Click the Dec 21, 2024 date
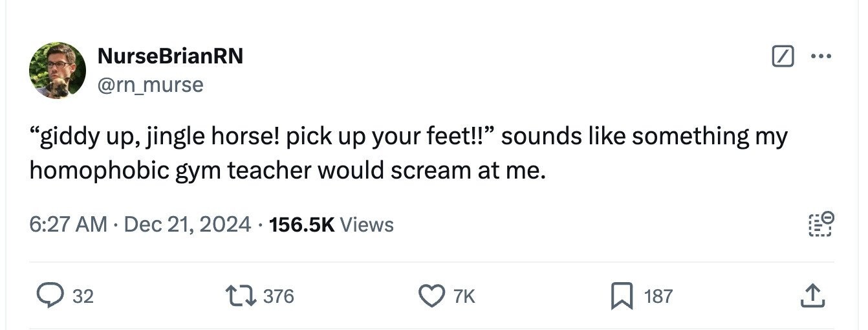868x330 pixels. tap(186, 225)
